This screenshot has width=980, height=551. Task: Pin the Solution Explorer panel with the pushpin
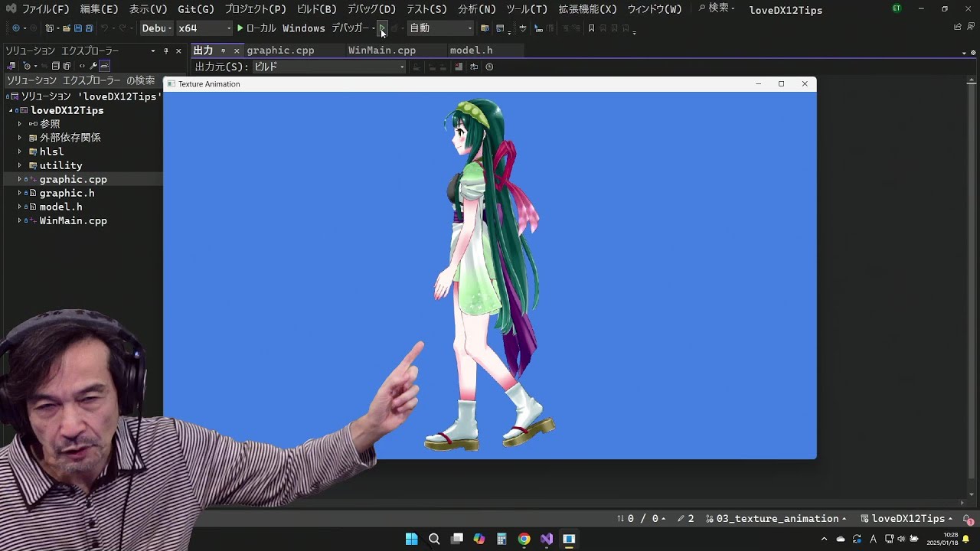tap(165, 51)
